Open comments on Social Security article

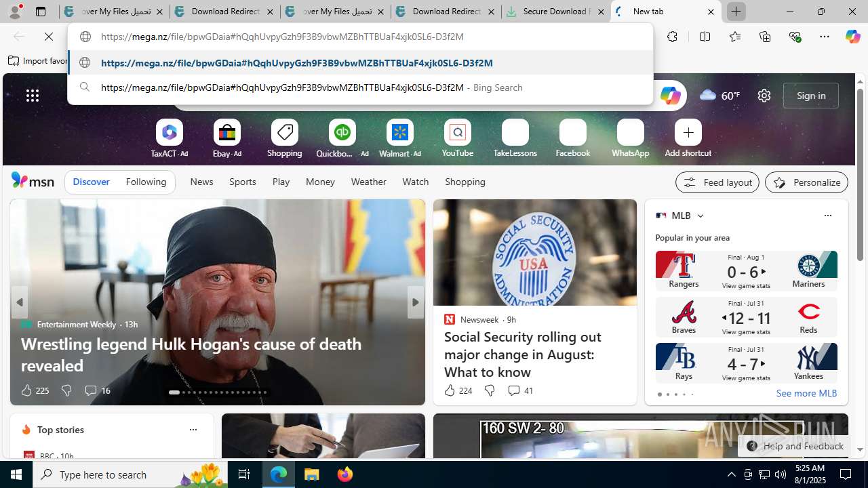520,390
